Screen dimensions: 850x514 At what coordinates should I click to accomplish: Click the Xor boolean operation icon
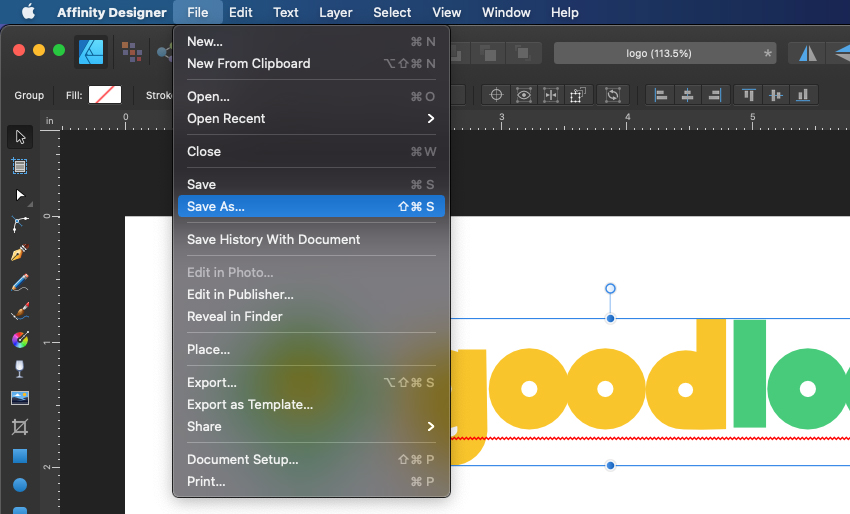pyautogui.click(x=489, y=53)
